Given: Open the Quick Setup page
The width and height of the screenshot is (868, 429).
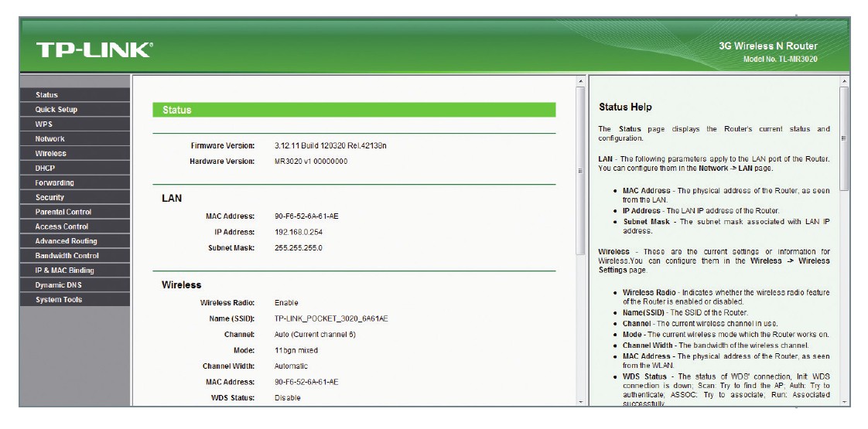Looking at the screenshot, I should pos(56,110).
